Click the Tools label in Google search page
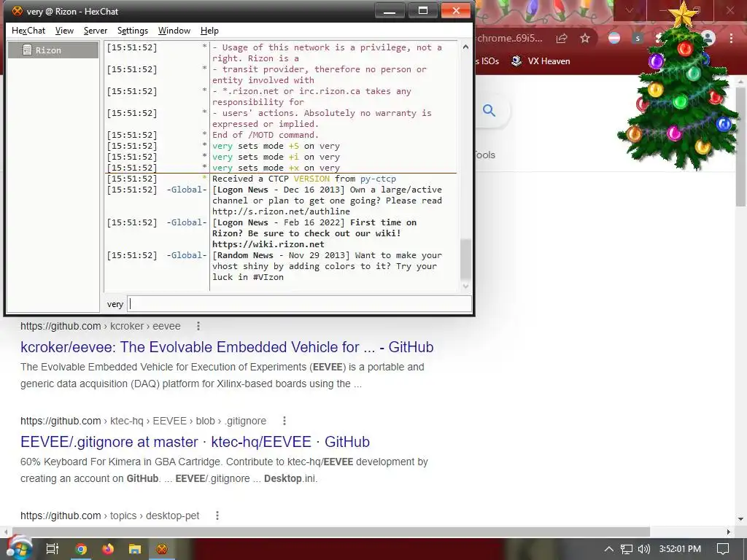The width and height of the screenshot is (747, 560). click(485, 155)
